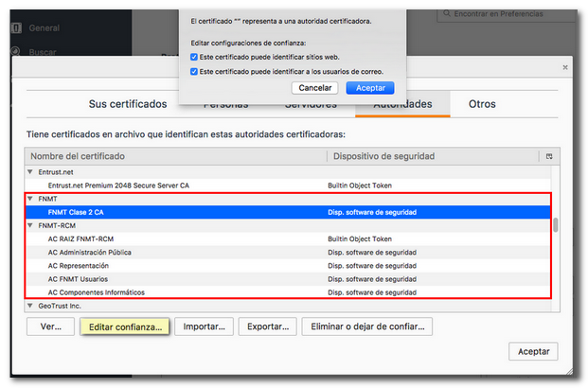This screenshot has height=388, width=588.
Task: Collapse the FNMT-RCM group triangle
Action: point(30,226)
